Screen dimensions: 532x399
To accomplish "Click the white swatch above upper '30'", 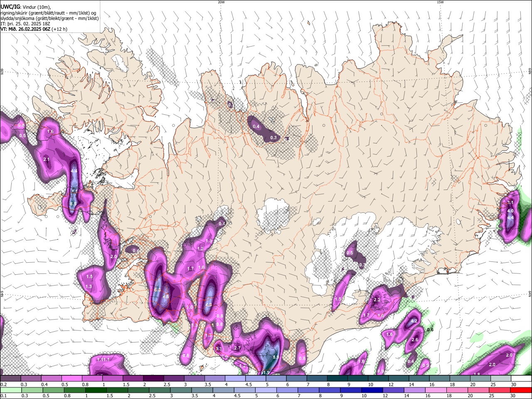I will [x=521, y=379].
